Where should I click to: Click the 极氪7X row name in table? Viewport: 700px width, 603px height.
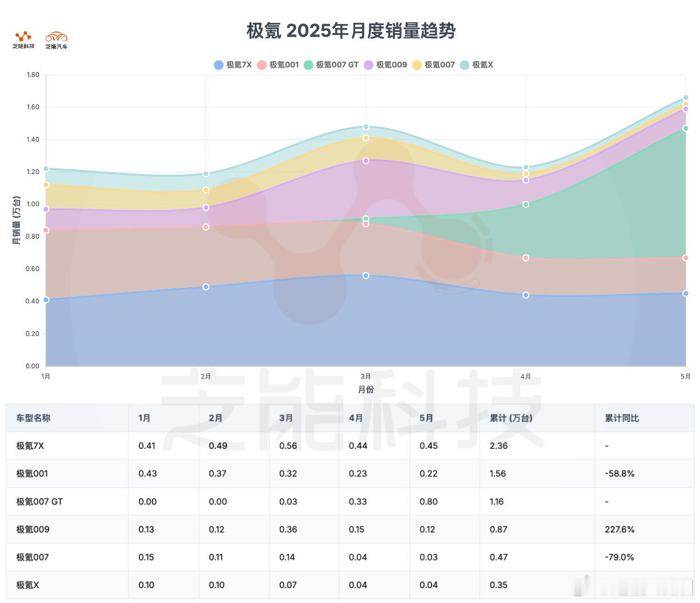(x=30, y=445)
